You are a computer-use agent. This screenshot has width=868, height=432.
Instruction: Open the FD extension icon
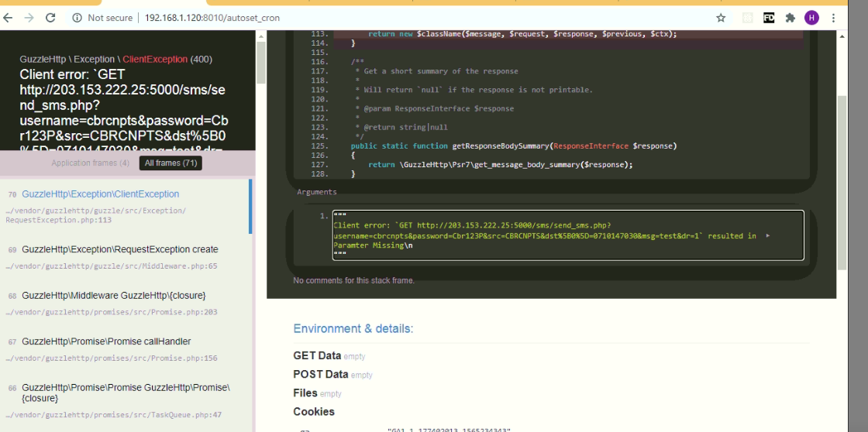point(768,18)
